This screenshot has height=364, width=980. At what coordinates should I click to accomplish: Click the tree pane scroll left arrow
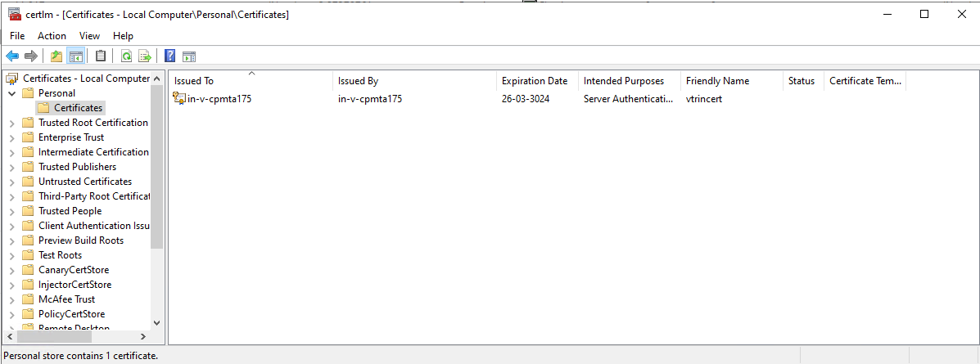click(x=9, y=336)
